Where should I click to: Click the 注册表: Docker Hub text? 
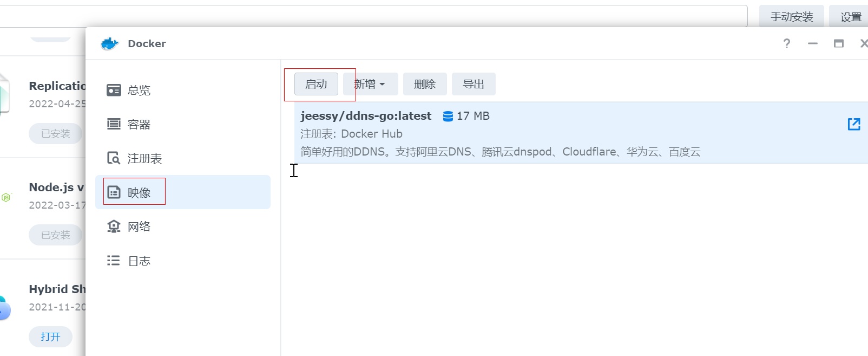click(x=351, y=134)
